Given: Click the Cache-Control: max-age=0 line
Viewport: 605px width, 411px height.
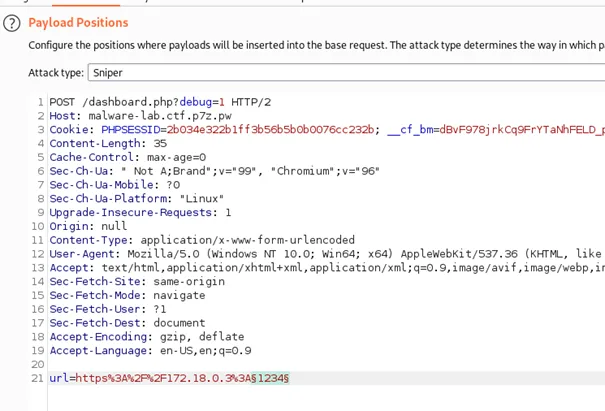Looking at the screenshot, I should (128, 157).
